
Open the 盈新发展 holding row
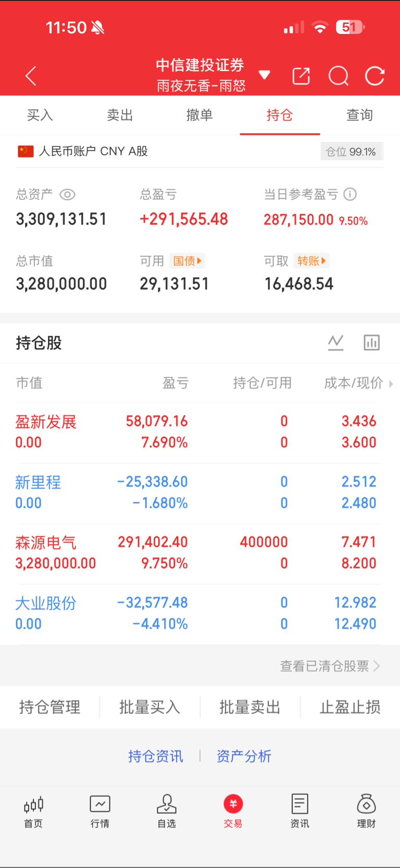tap(200, 432)
